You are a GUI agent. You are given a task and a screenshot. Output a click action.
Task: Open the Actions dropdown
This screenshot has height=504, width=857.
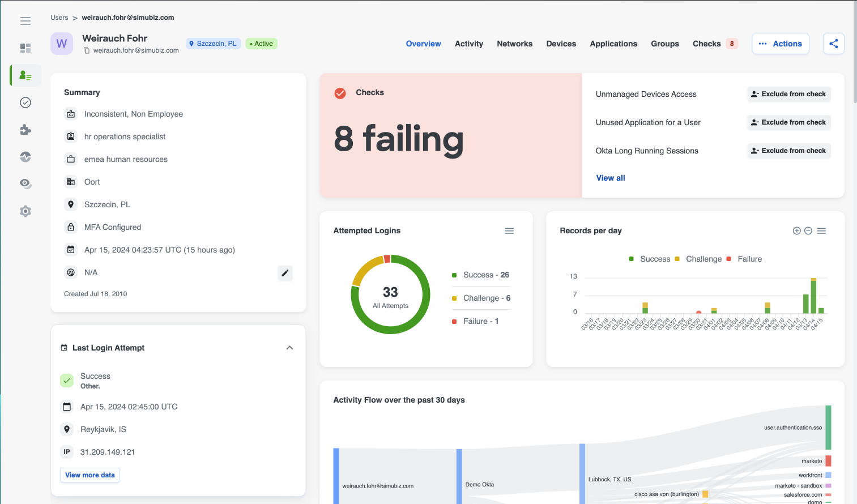[780, 44]
